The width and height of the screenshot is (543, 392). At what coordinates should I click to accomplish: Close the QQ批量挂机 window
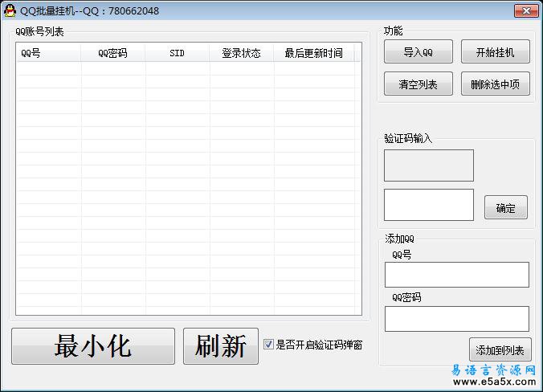coord(526,10)
